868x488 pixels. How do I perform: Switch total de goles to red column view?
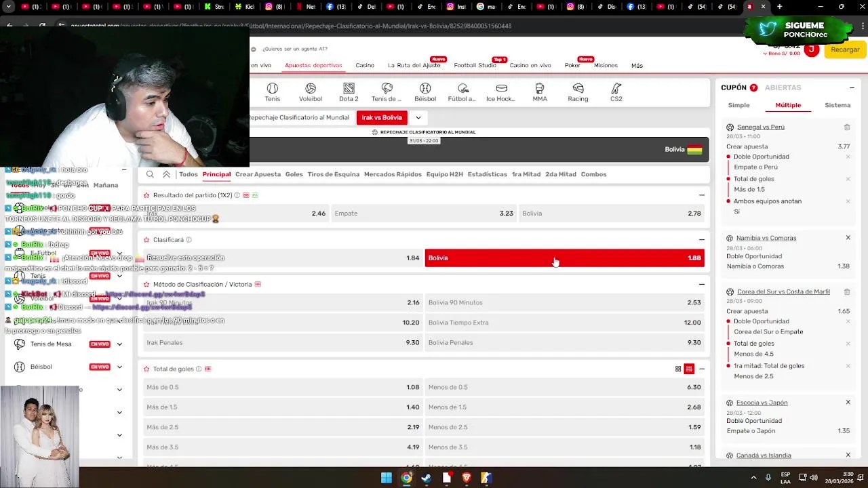click(689, 369)
